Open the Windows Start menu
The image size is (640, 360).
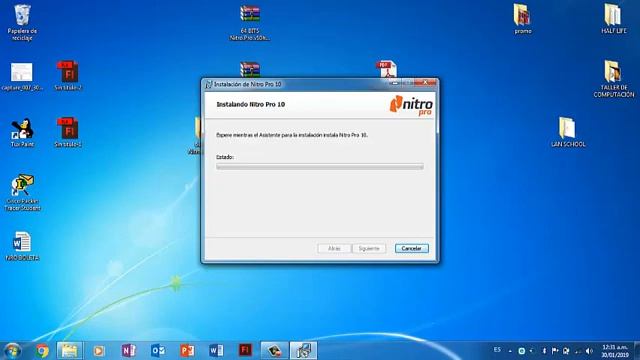[12, 351]
